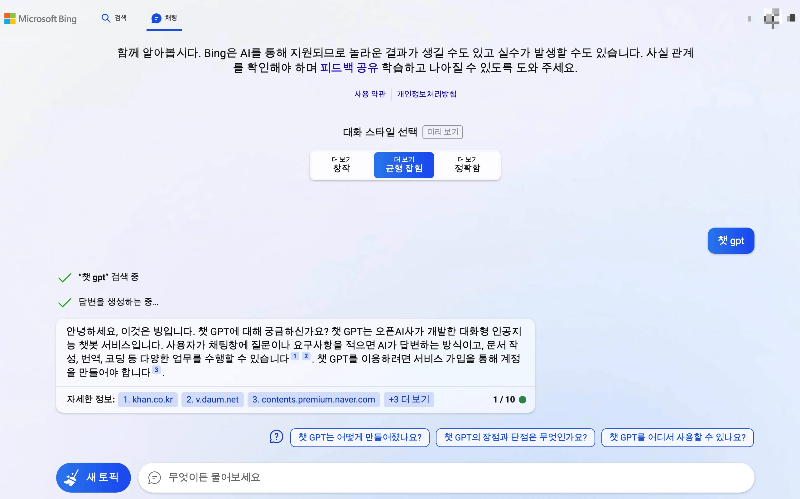Click the question mark help icon
This screenshot has height=499, width=800.
[276, 437]
